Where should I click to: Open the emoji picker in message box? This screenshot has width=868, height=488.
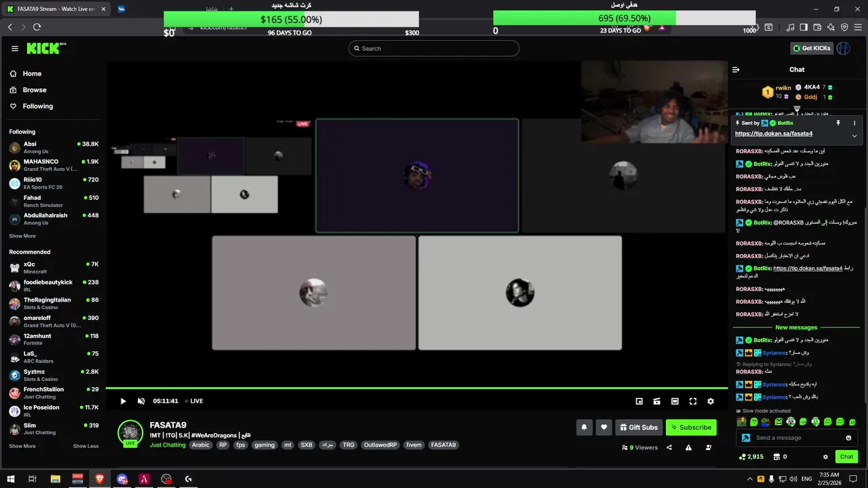(848, 438)
